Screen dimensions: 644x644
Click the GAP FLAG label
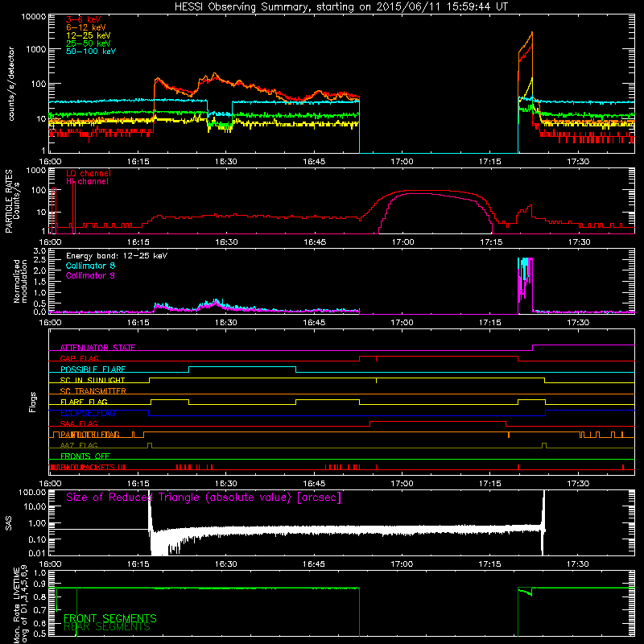point(79,358)
